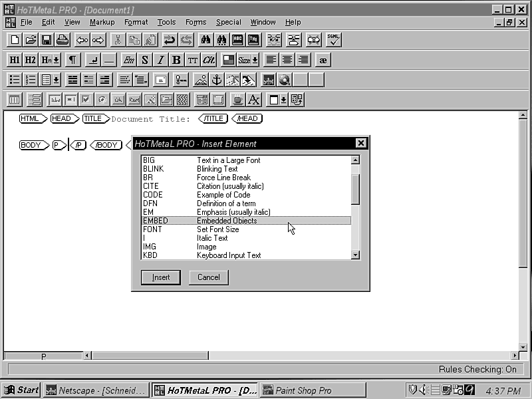Screen dimensions: 532x399
Task: Click the Cut scissors icon
Action: click(118, 40)
